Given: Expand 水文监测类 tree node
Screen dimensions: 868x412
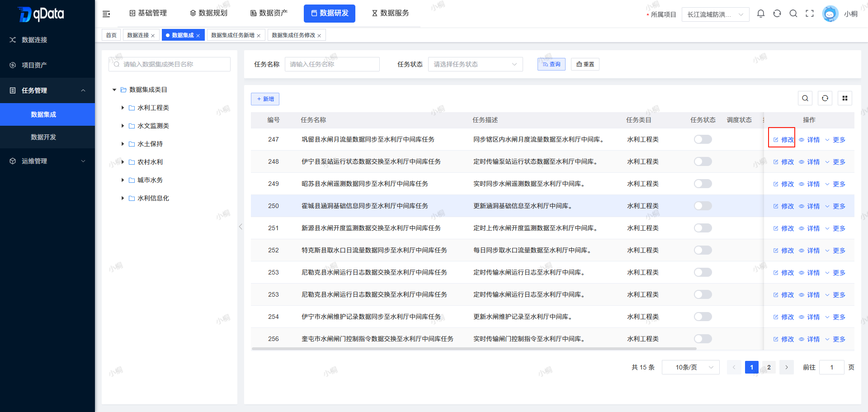Looking at the screenshot, I should [123, 126].
